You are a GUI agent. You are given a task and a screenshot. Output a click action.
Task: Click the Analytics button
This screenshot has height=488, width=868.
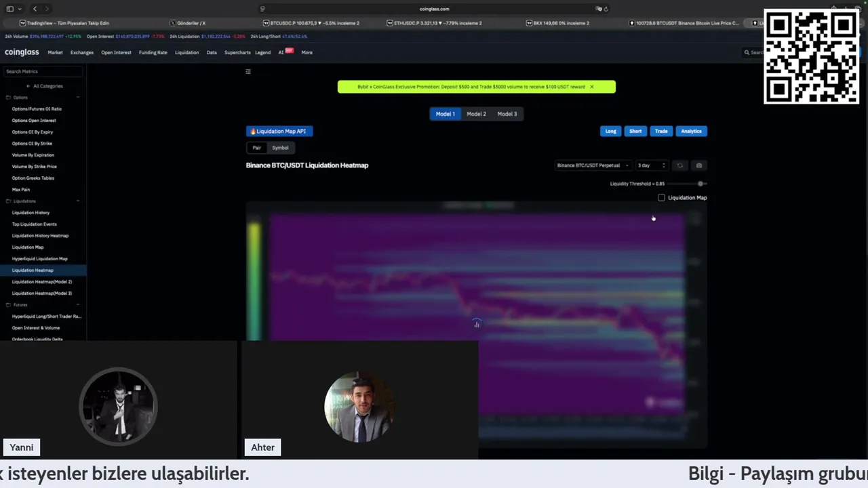point(691,131)
